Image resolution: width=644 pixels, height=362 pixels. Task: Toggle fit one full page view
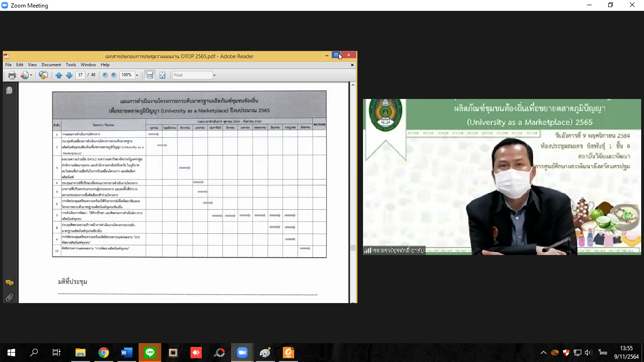(162, 75)
